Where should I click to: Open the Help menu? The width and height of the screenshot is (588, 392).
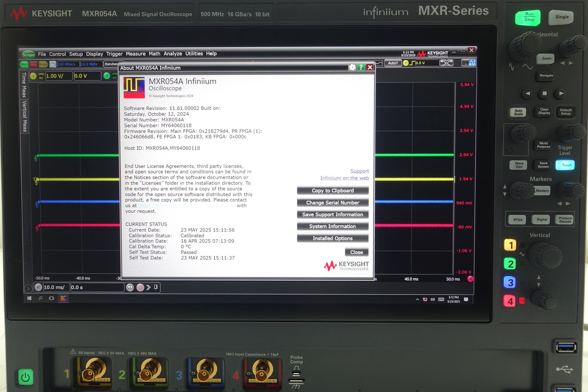click(211, 53)
